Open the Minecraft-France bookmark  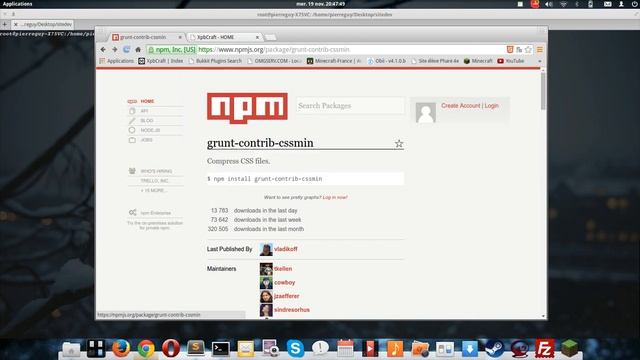[334, 61]
